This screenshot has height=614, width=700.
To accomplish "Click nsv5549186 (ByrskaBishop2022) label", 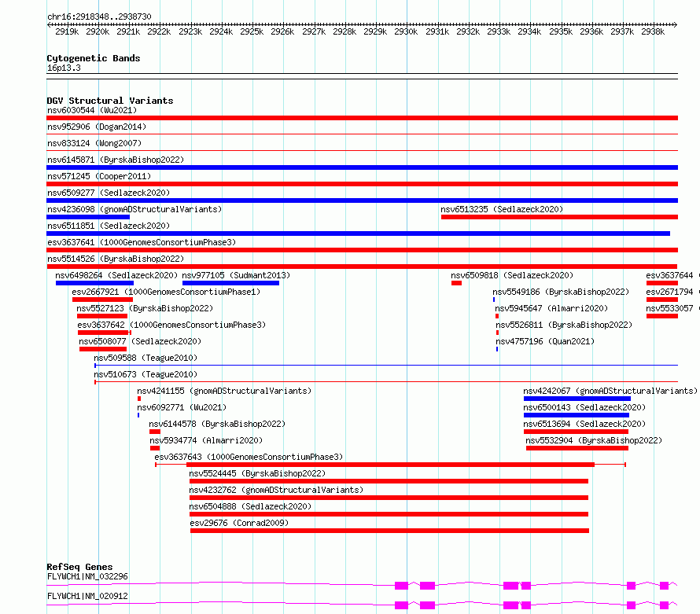I will point(561,292).
